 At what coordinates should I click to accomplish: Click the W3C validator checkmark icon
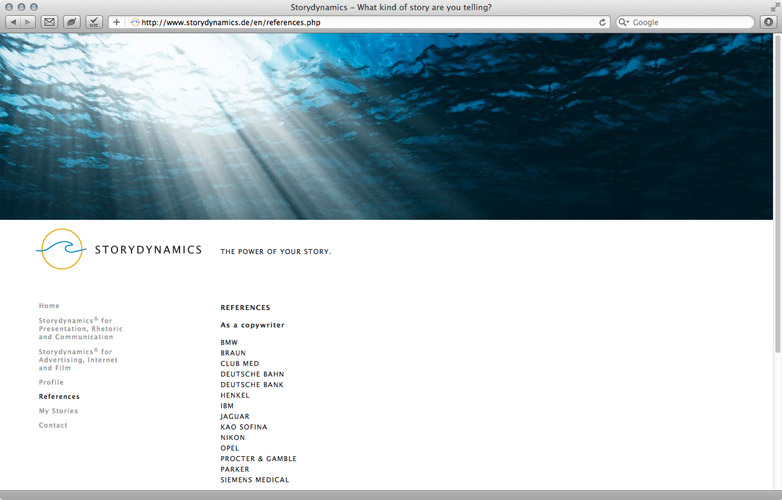coord(94,22)
